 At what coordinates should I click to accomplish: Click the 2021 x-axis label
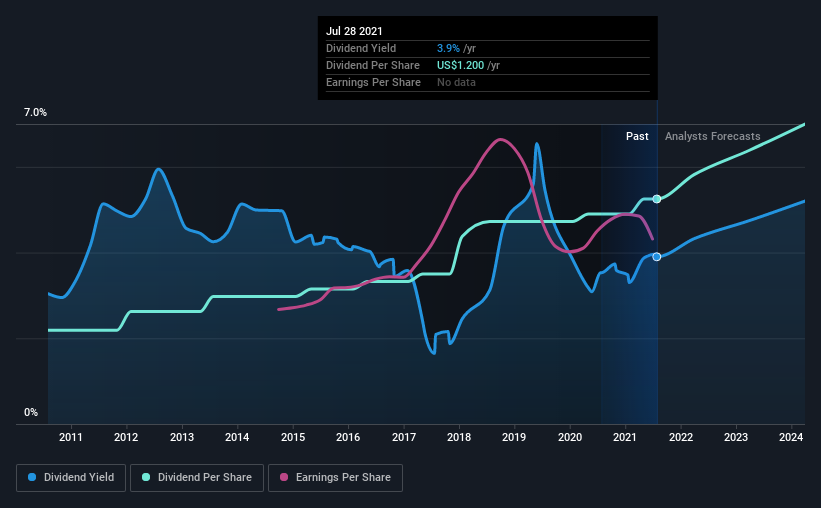tap(625, 437)
